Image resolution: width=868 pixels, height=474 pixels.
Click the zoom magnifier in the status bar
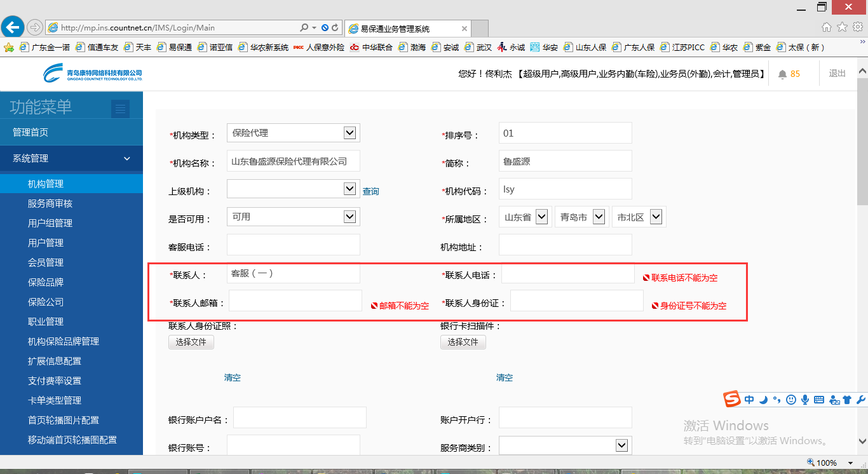(810, 463)
